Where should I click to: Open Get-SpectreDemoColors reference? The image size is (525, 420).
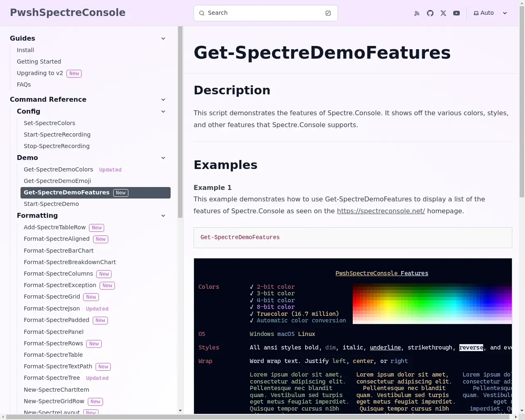pos(58,169)
